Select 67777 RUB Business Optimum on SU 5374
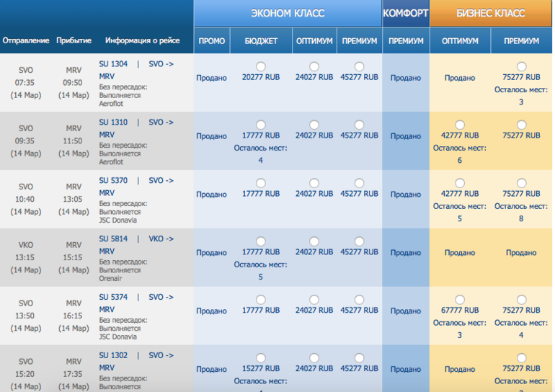 point(460,300)
